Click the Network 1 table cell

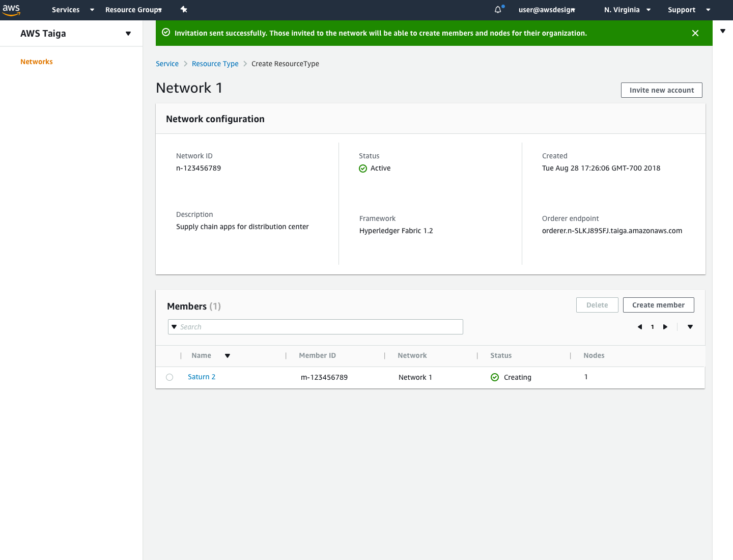415,377
